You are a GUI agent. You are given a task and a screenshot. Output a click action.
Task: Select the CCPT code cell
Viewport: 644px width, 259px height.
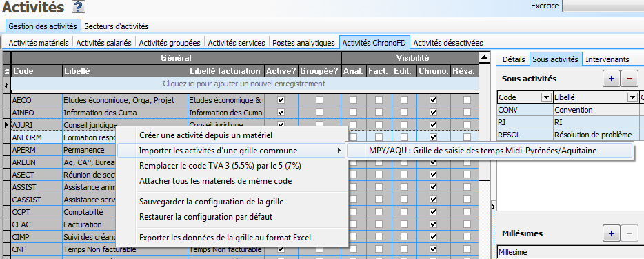[37, 212]
